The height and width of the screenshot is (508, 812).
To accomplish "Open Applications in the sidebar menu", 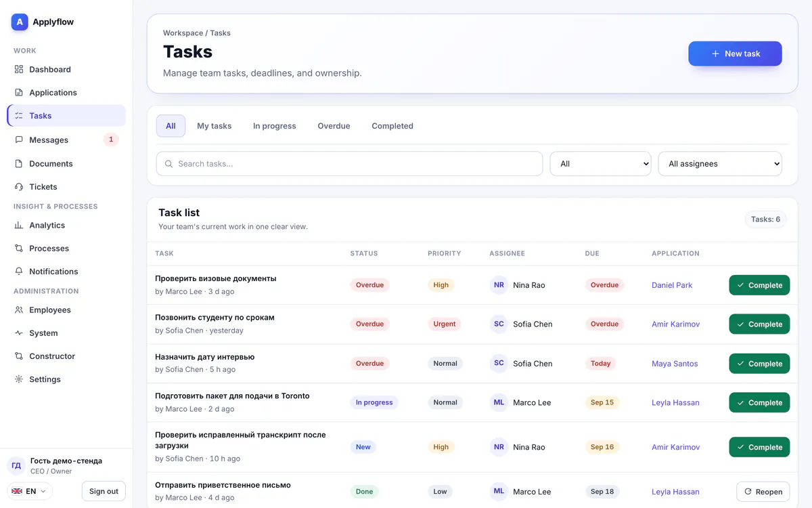I will [66, 92].
